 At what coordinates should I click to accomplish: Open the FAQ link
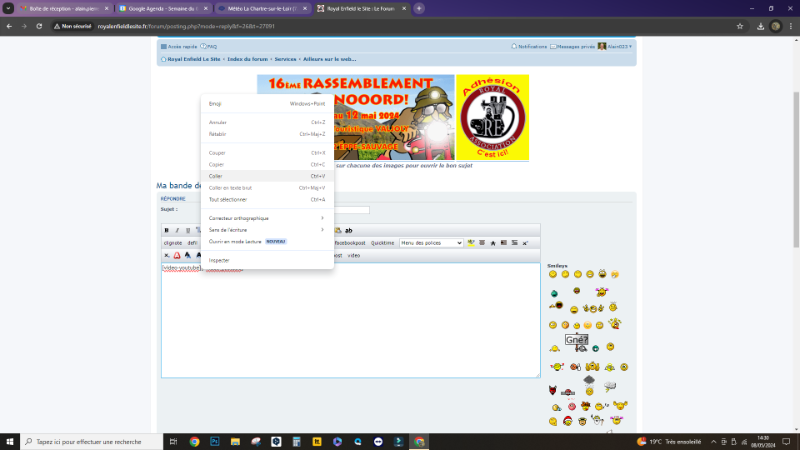(x=209, y=46)
